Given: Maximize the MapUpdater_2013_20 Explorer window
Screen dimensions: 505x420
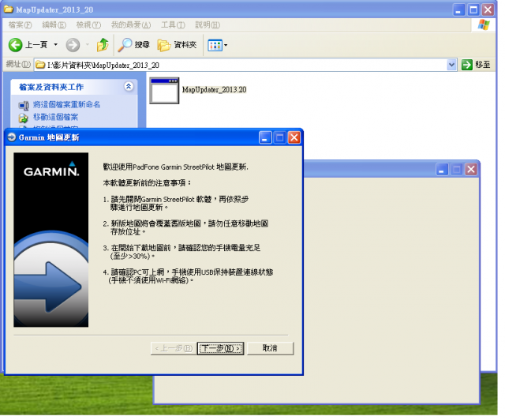Looking at the screenshot, I should pyautogui.click(x=473, y=10).
